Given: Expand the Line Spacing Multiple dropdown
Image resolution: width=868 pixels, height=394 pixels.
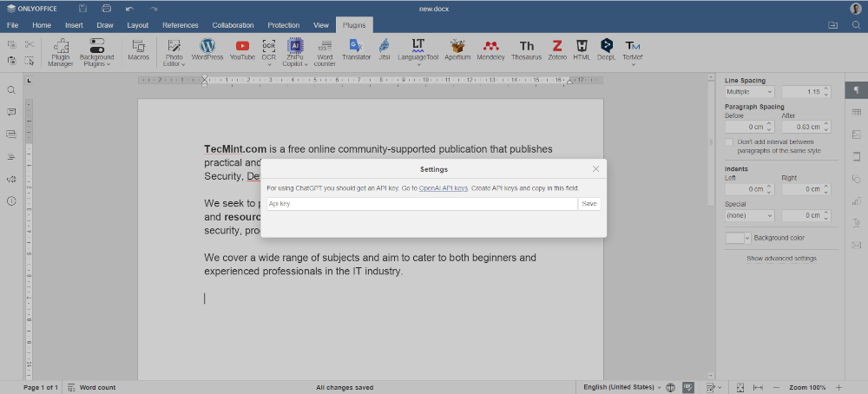Looking at the screenshot, I should pos(749,92).
